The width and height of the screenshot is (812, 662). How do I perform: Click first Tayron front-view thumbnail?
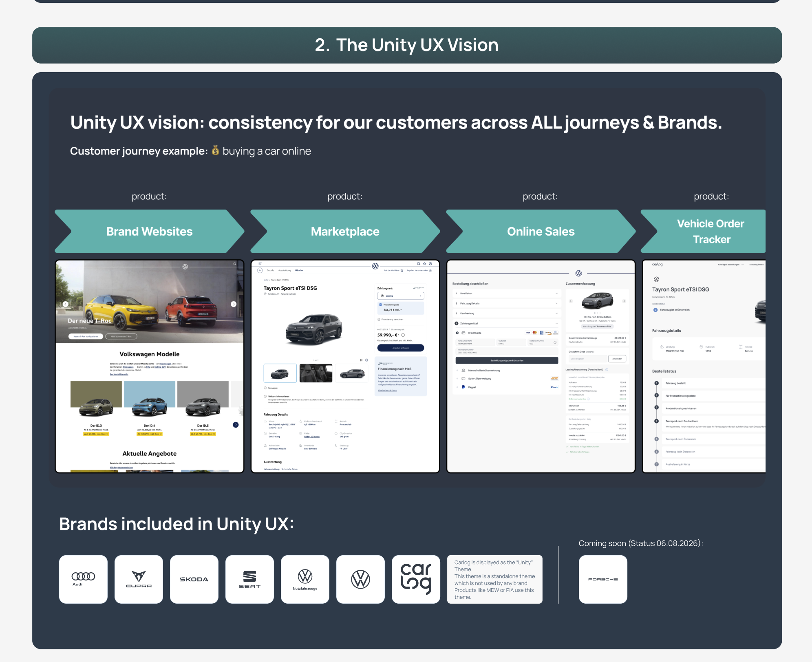point(280,373)
